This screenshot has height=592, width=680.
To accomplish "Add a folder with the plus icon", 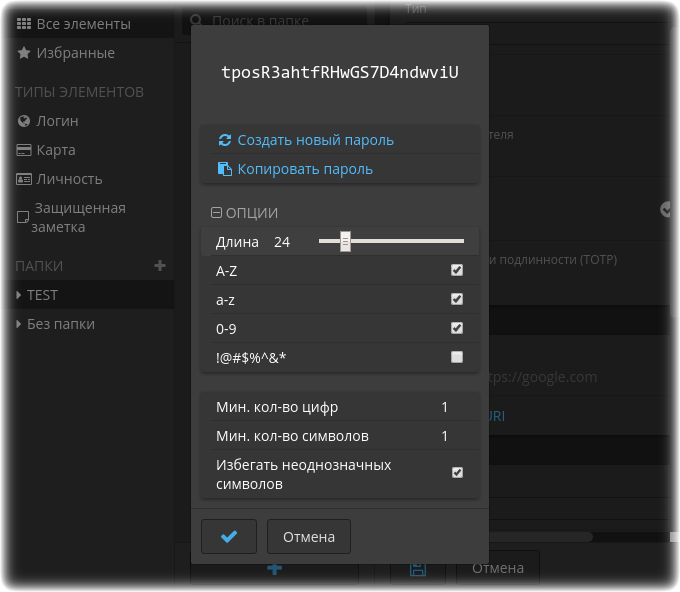I will pos(160,265).
